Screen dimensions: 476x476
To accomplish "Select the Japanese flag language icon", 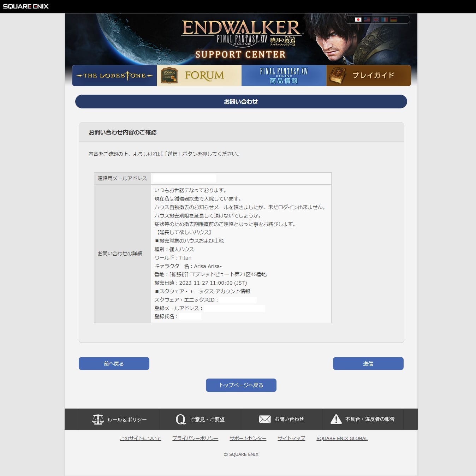I will point(358,20).
